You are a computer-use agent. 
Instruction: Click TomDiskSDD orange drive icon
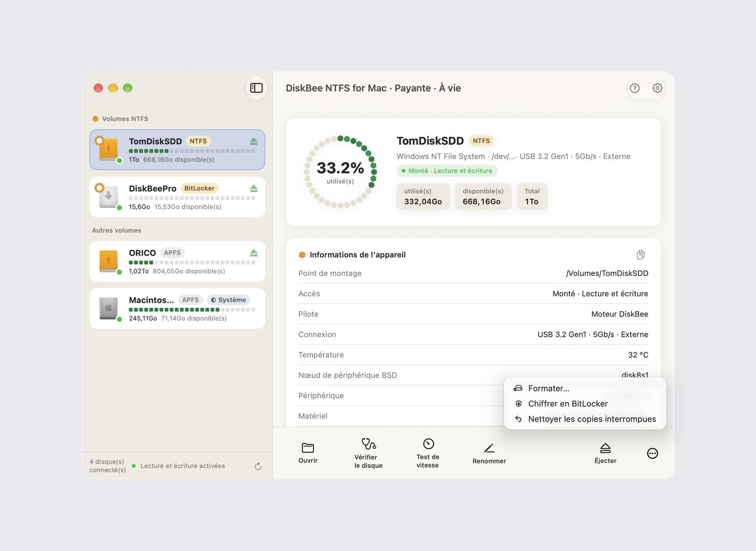[x=109, y=150]
